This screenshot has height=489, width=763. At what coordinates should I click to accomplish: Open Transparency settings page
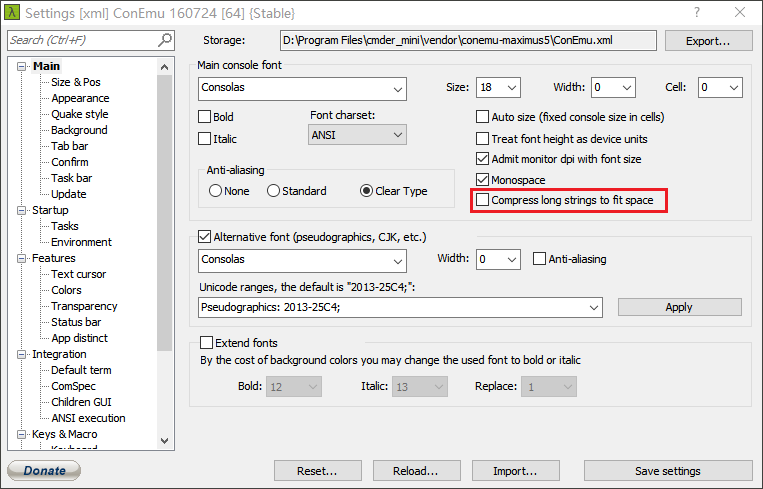(84, 306)
